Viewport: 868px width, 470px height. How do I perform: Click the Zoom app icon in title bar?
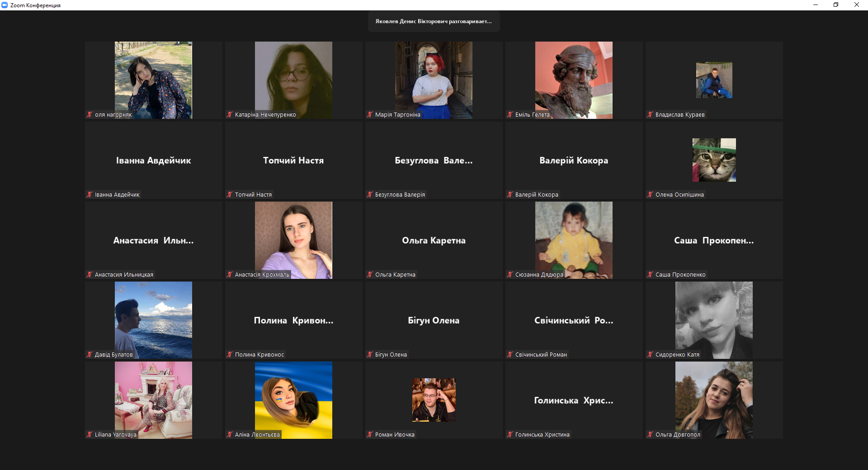point(5,5)
